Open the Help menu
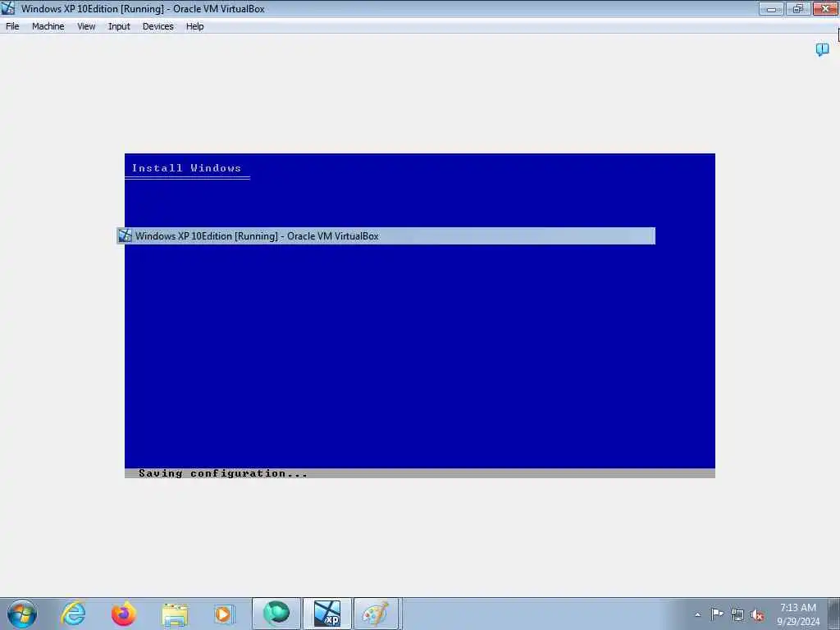 pos(195,26)
